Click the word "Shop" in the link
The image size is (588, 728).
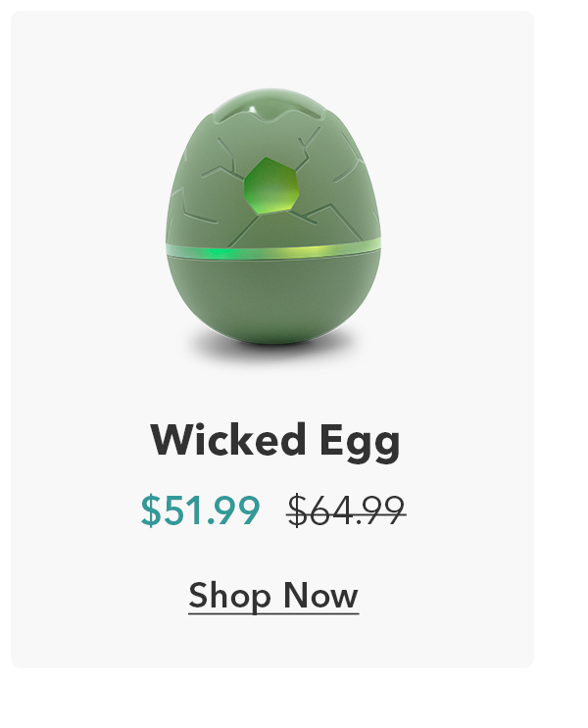pyautogui.click(x=229, y=596)
